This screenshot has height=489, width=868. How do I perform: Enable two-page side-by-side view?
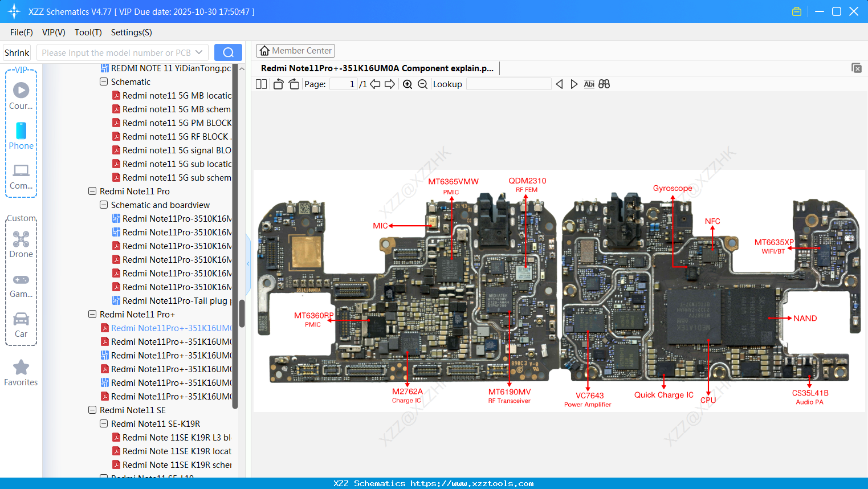coord(260,84)
